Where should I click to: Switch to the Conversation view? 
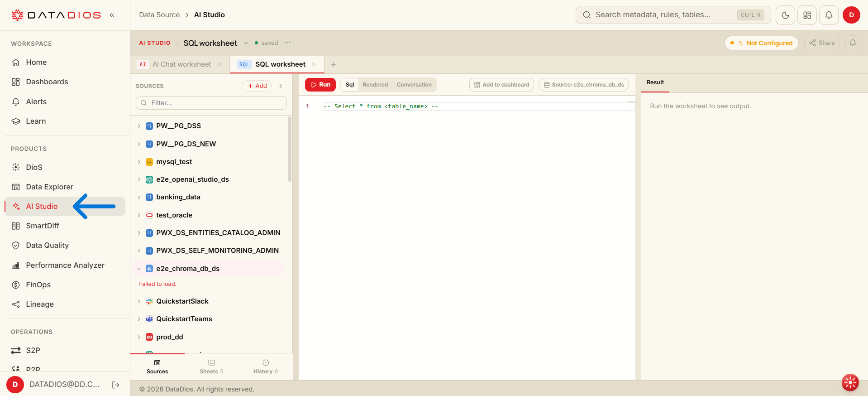pos(414,85)
